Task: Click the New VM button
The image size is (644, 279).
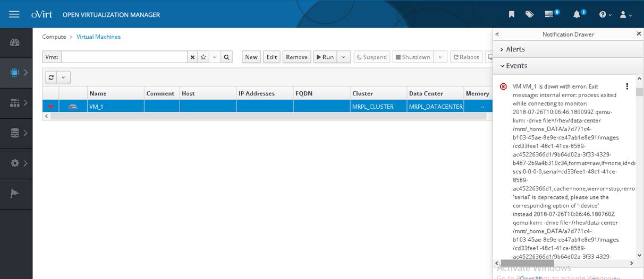Action: click(251, 57)
